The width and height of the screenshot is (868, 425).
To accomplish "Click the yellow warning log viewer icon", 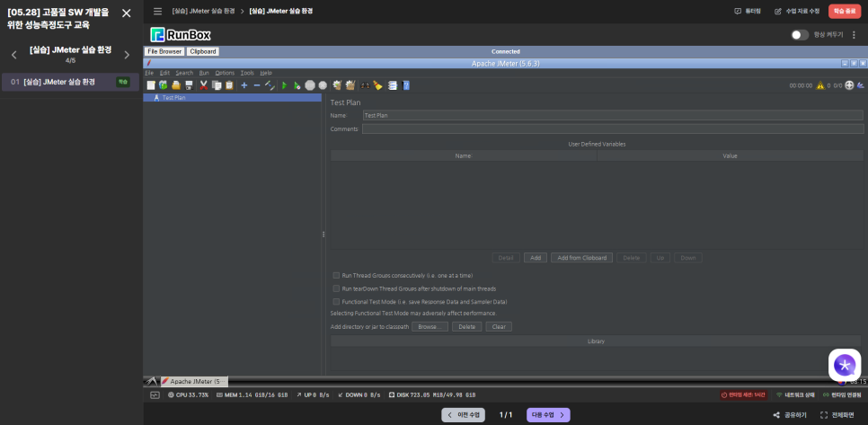I will pyautogui.click(x=820, y=85).
